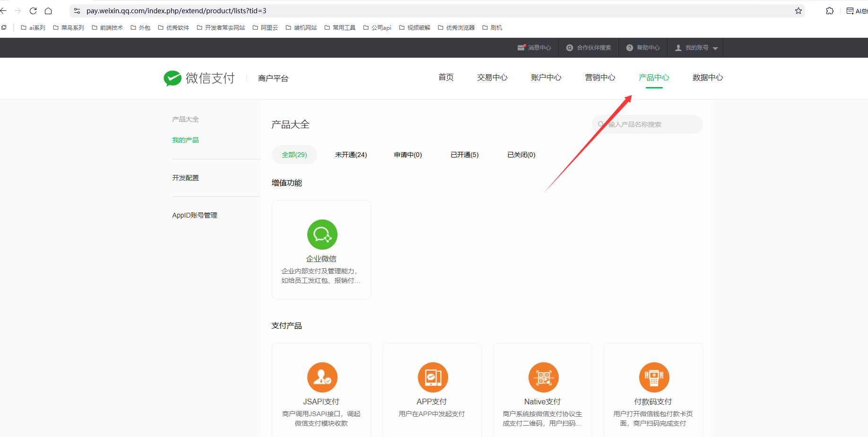Open the 视频破解 bookmark folder

(415, 28)
